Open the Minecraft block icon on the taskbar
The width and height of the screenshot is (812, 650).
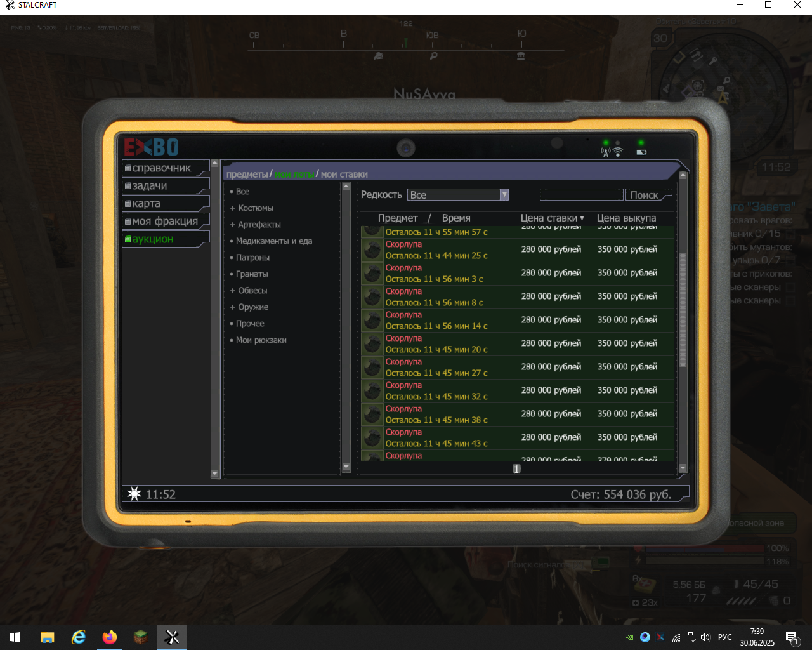pyautogui.click(x=141, y=637)
